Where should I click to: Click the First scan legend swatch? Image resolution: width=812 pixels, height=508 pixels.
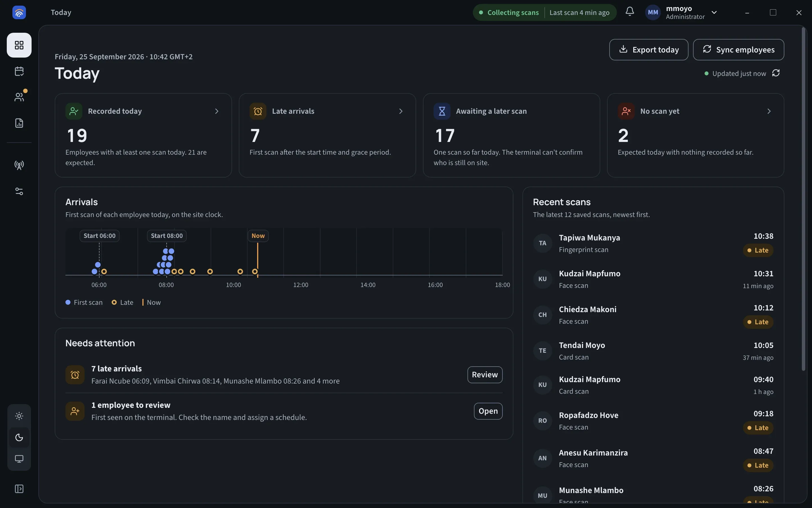tap(68, 302)
